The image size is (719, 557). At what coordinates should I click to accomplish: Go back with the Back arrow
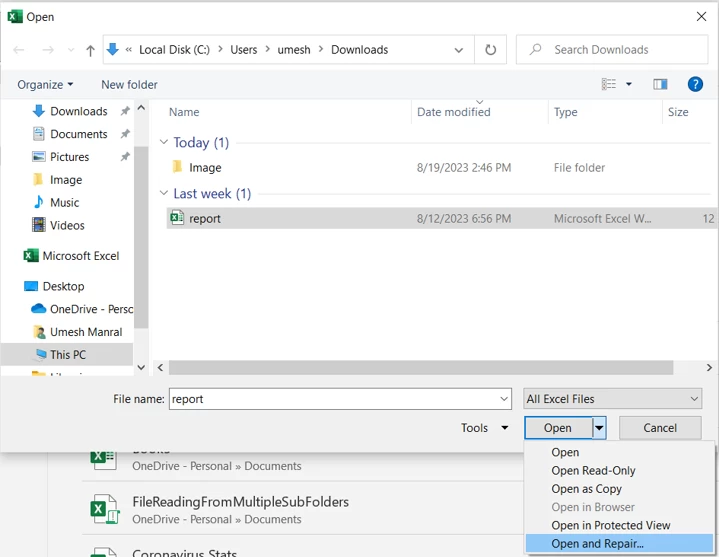pos(19,50)
